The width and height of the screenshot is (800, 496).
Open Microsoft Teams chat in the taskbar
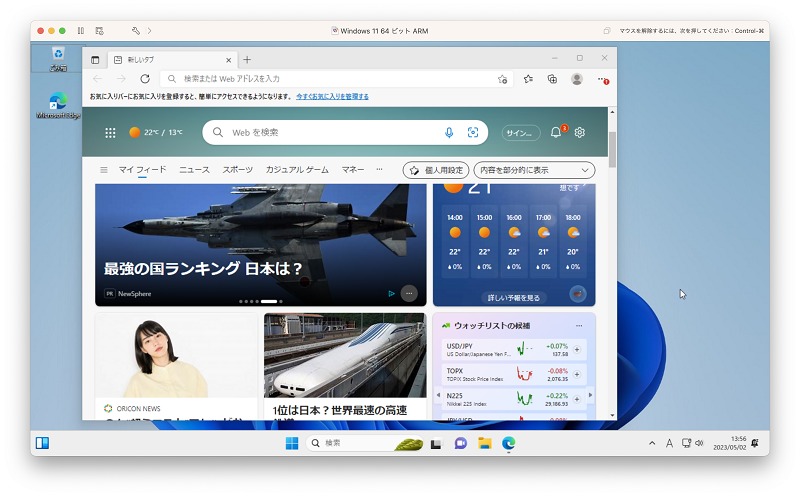tap(461, 443)
